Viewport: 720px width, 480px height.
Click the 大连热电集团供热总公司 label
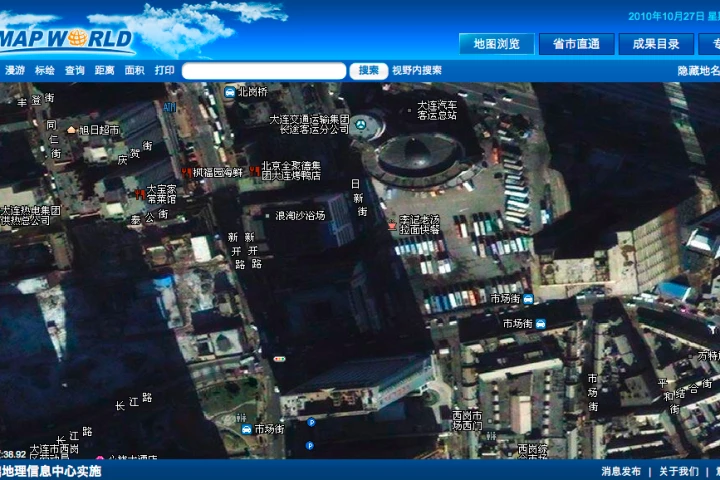[30, 215]
